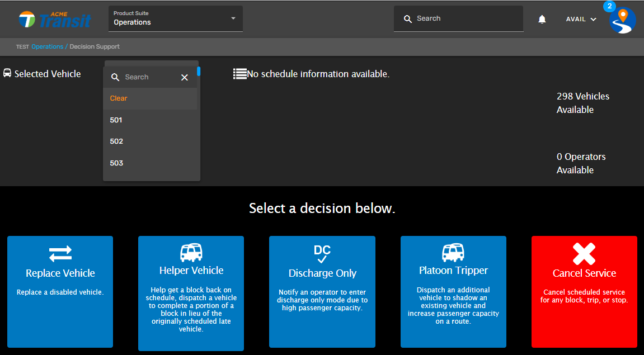Image resolution: width=644 pixels, height=355 pixels.
Task: Click the buses icon on Platoon Tripper
Action: click(453, 253)
